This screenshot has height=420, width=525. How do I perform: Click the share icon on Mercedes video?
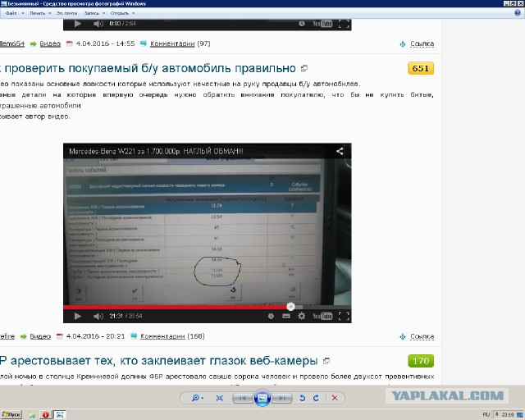coord(340,151)
